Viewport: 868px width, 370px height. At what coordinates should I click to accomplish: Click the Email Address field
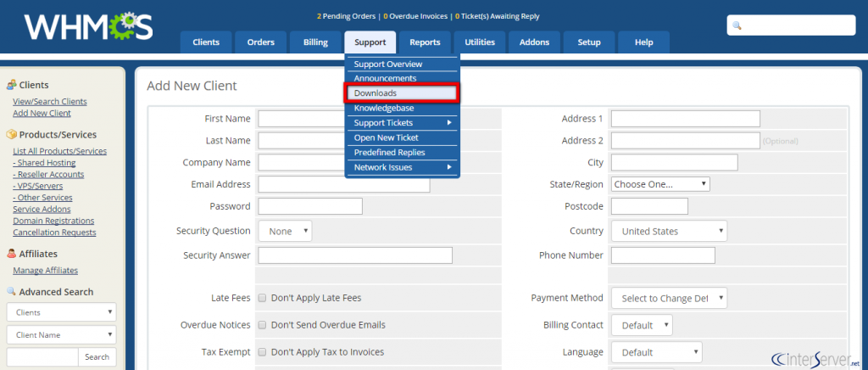pyautogui.click(x=344, y=184)
